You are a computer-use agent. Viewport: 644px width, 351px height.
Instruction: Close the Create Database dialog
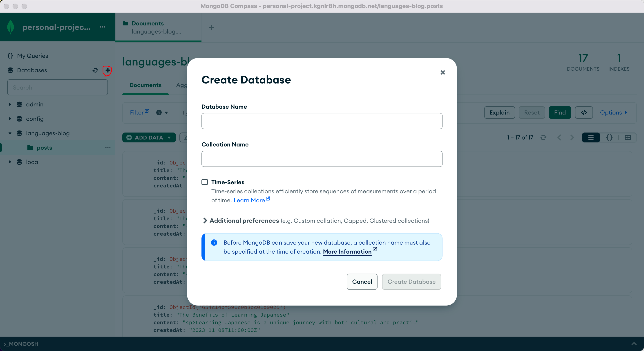[443, 72]
